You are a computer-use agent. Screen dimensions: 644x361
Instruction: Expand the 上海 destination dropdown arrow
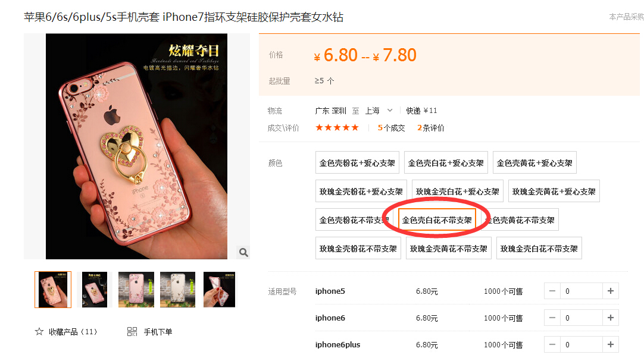click(x=390, y=111)
